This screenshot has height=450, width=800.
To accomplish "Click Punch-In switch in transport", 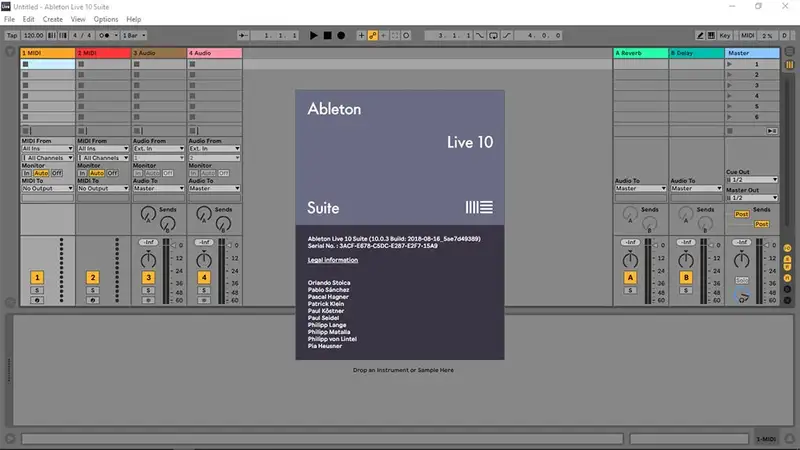I will click(480, 35).
